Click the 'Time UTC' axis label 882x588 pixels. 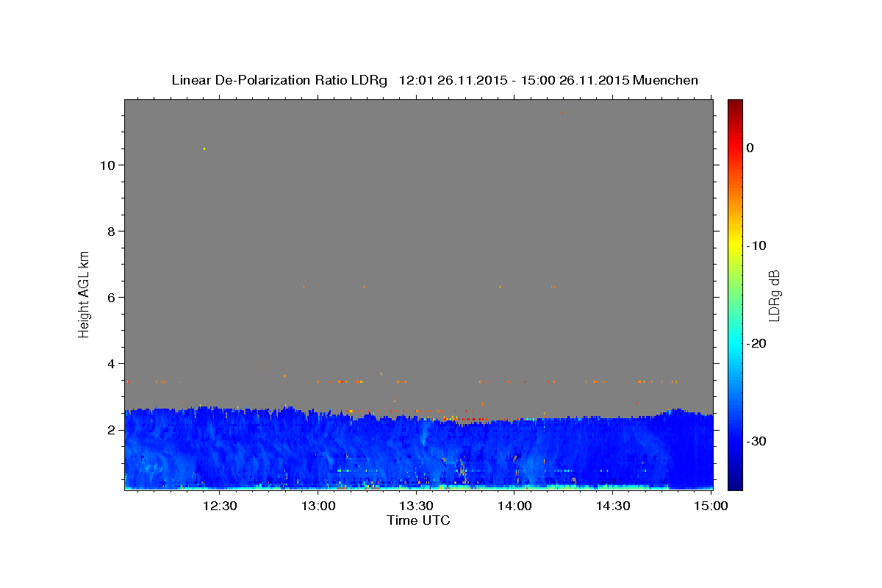pos(418,520)
